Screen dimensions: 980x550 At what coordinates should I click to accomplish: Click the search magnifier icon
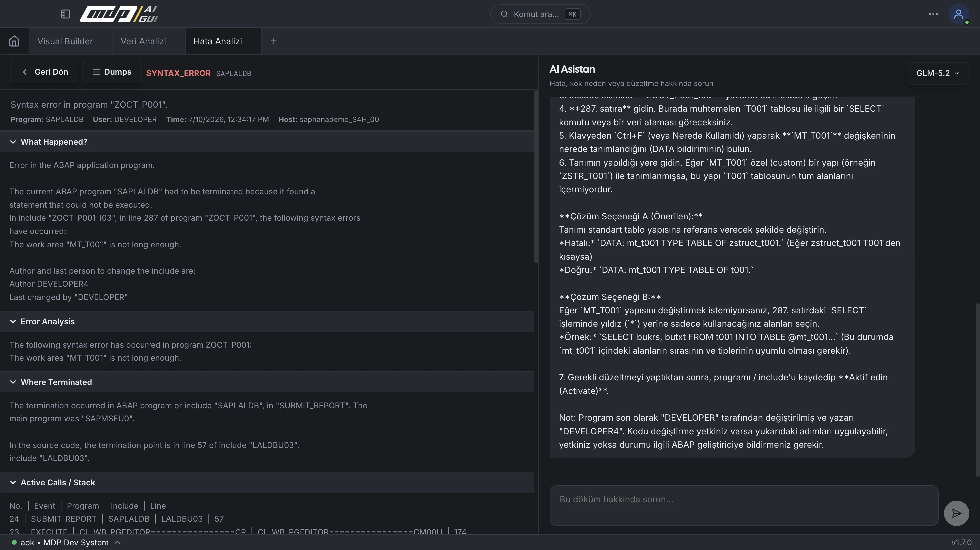[504, 14]
